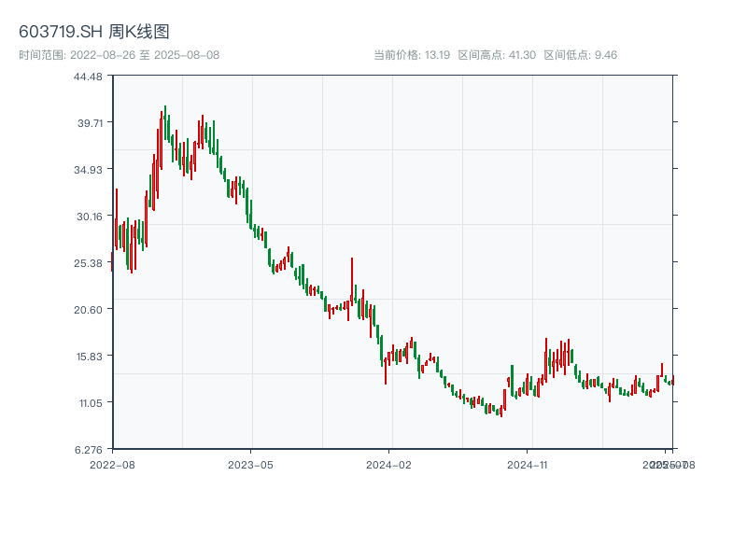Select the 2023-05 x-axis date label
The width and height of the screenshot is (747, 560).
click(251, 464)
